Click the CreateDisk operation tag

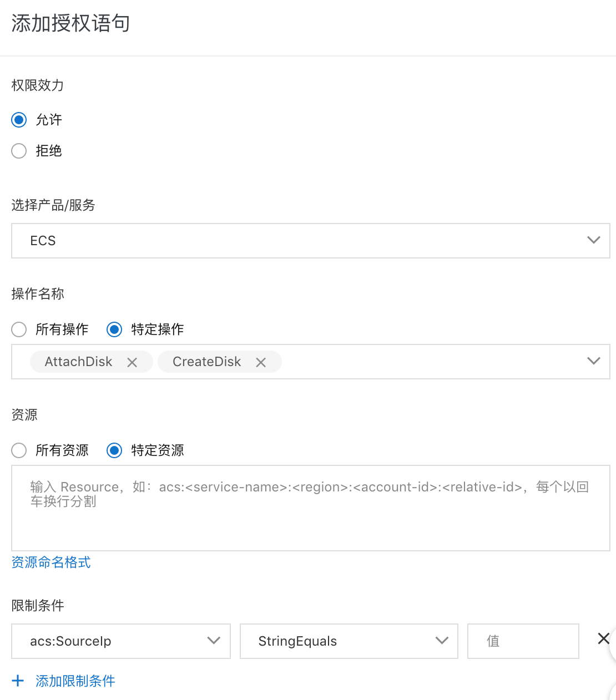coord(206,362)
